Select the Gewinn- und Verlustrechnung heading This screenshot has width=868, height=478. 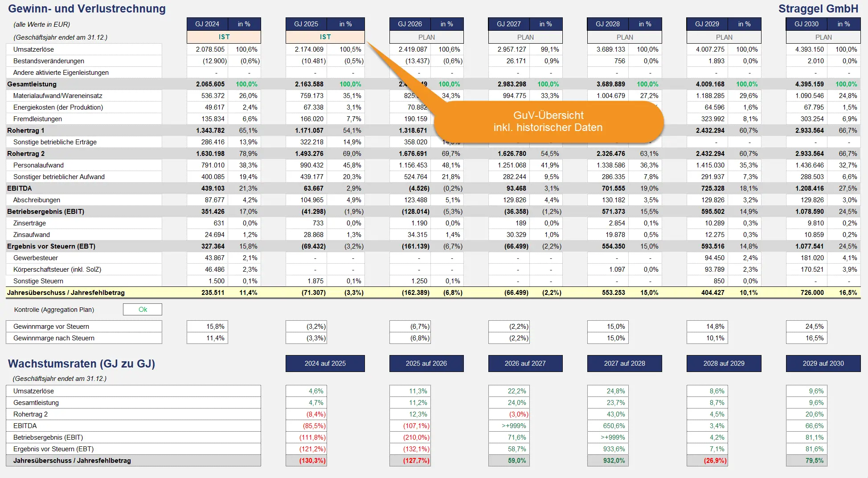coord(87,8)
